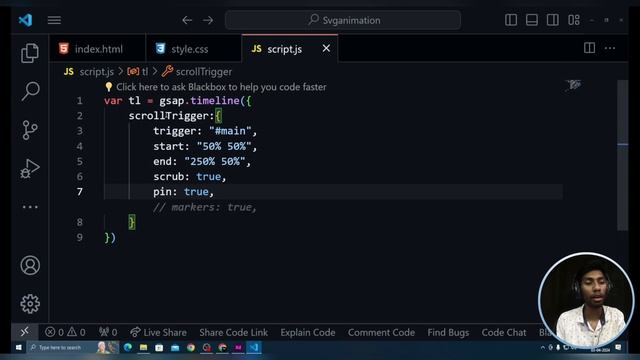
Task: Select the script.js tab
Action: (284, 49)
